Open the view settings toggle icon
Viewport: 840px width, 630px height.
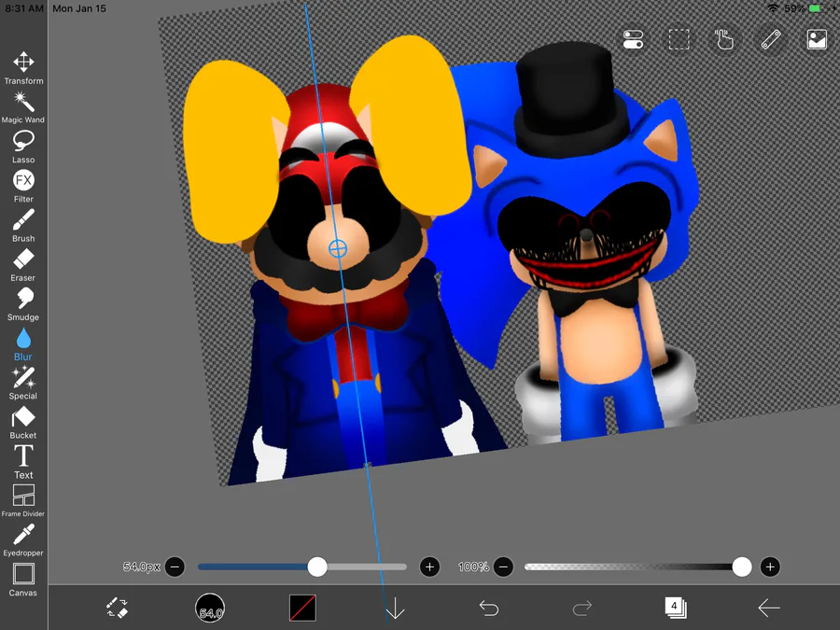click(x=633, y=39)
